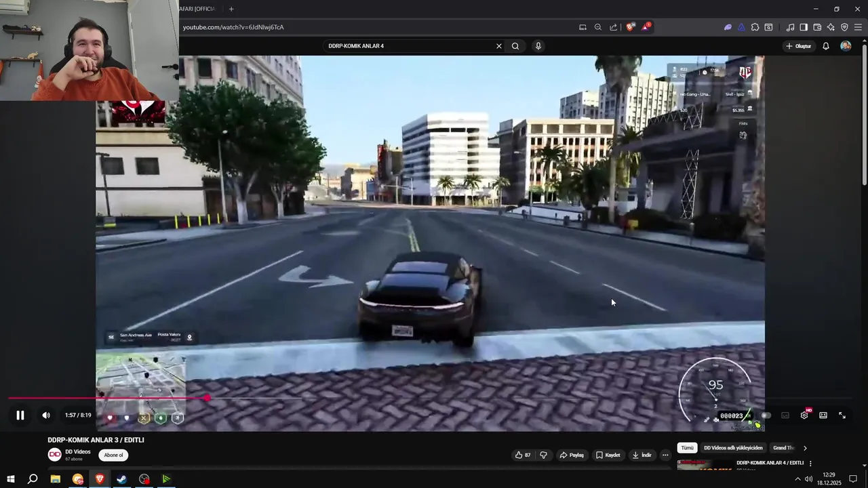Click the purple ghost extension icon
The height and width of the screenshot is (488, 868).
(728, 27)
